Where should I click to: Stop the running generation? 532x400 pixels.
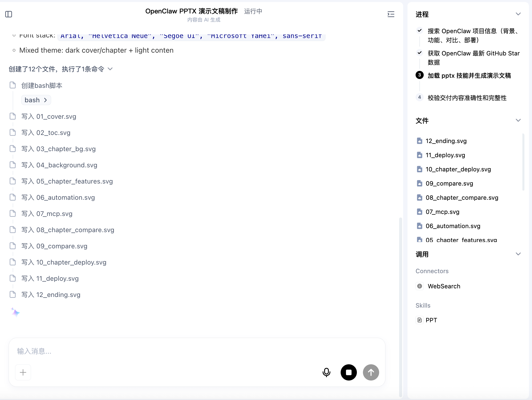pyautogui.click(x=349, y=372)
